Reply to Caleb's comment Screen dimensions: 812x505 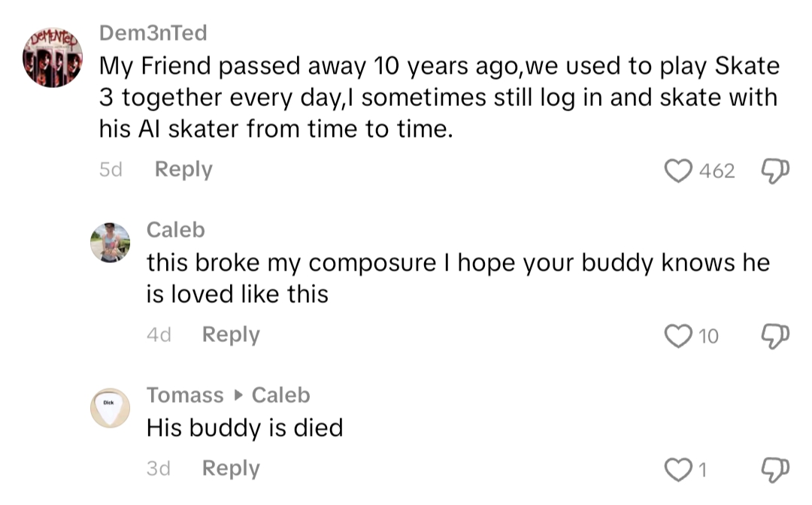tap(231, 334)
